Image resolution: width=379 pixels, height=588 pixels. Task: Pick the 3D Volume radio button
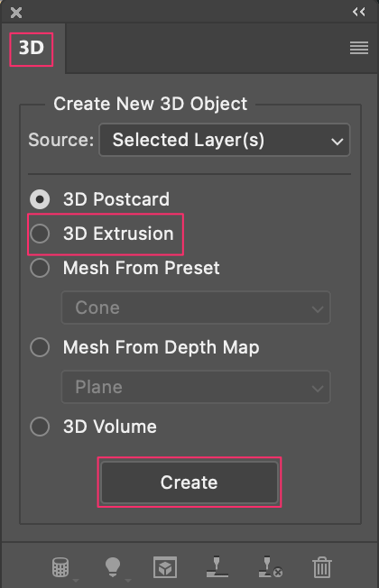tap(40, 427)
